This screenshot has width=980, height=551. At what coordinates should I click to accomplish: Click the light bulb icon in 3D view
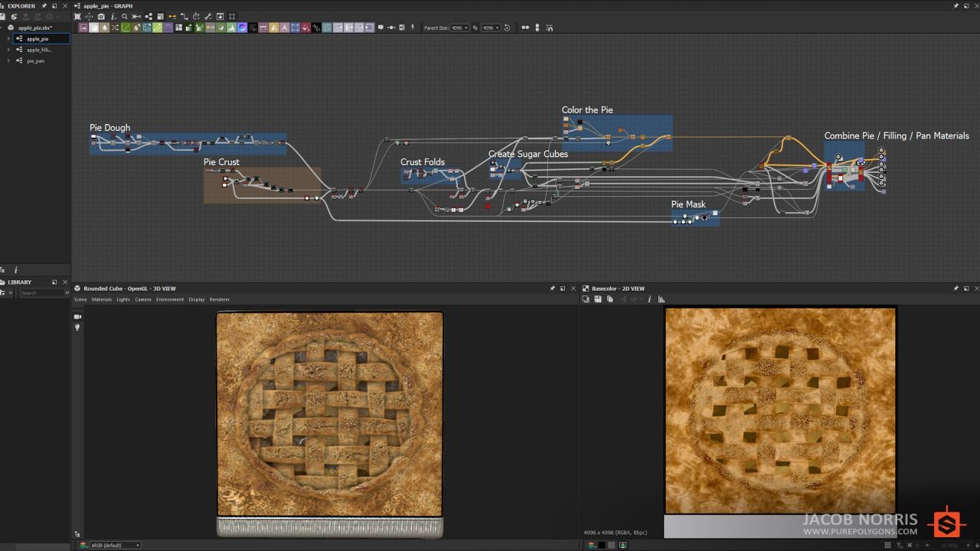point(77,328)
